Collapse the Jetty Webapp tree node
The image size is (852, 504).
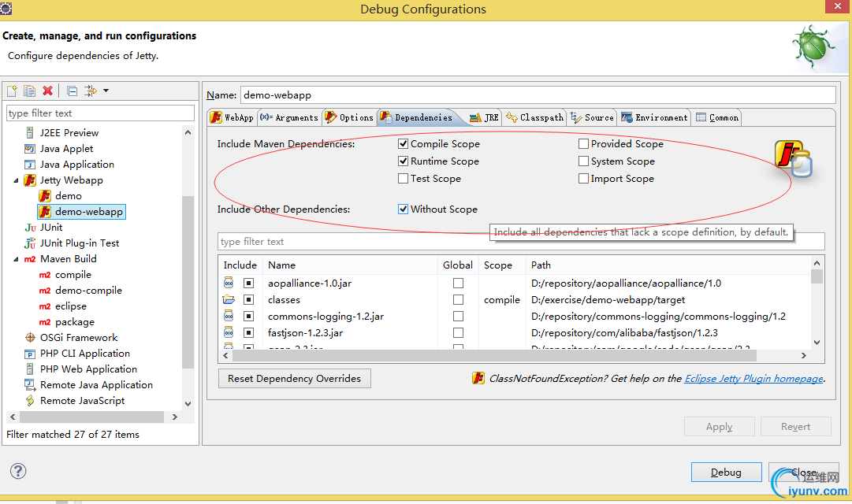(x=16, y=180)
